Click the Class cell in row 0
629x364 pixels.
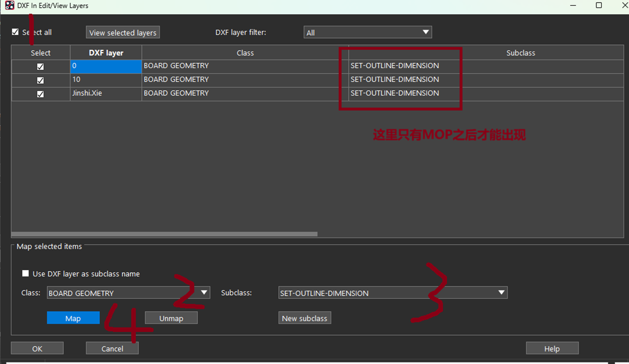[245, 66]
